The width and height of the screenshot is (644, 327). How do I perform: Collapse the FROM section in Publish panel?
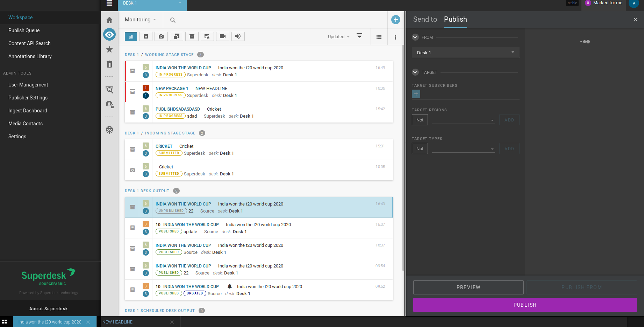point(415,37)
